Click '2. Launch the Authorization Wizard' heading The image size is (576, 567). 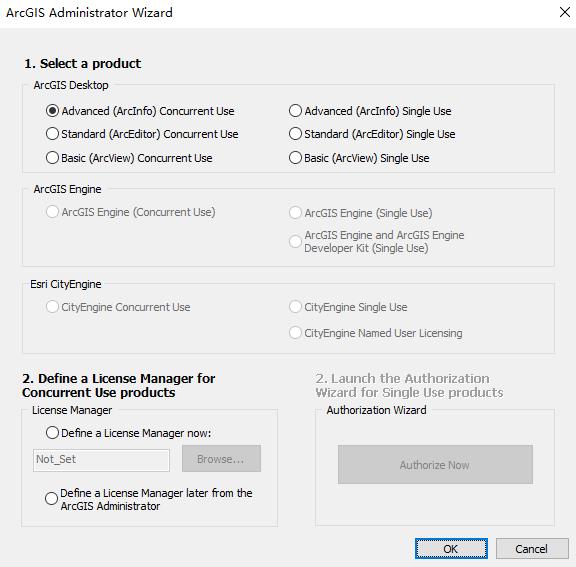coord(409,385)
